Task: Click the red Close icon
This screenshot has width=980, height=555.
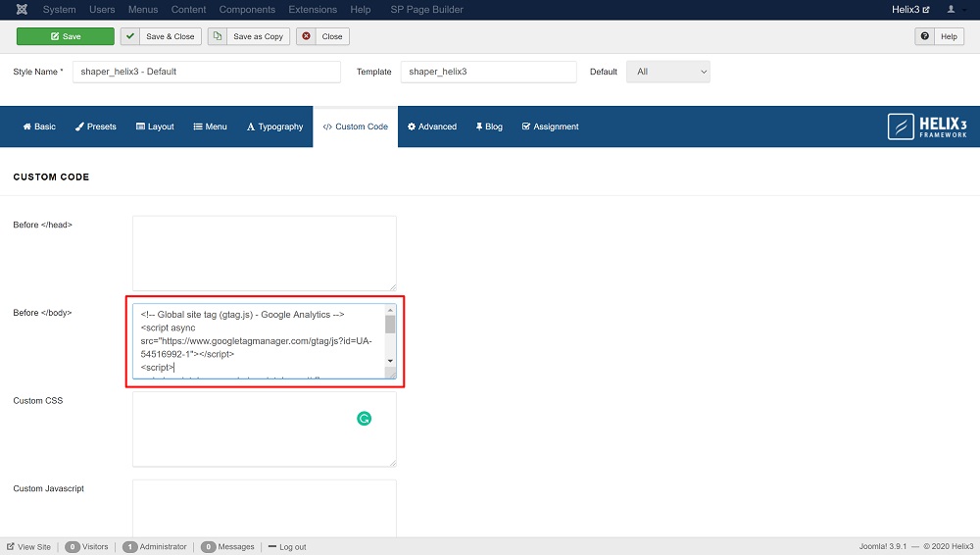Action: 307,36
